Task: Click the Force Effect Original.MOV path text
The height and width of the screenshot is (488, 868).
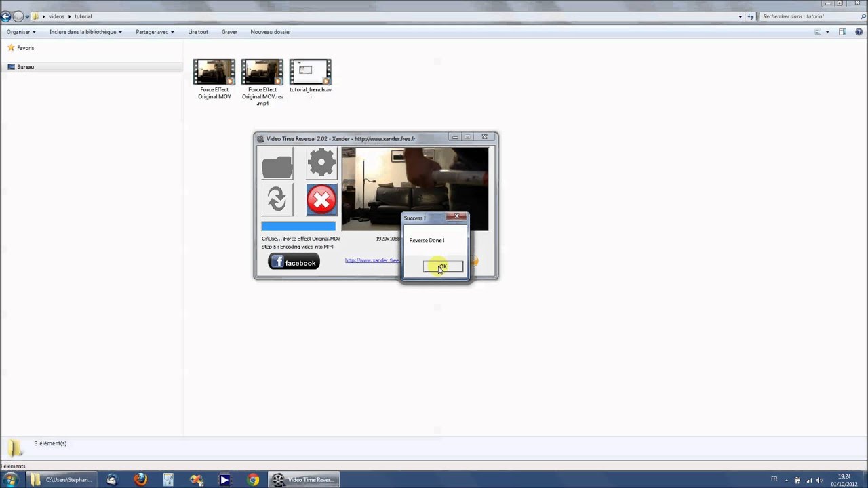Action: pyautogui.click(x=301, y=239)
